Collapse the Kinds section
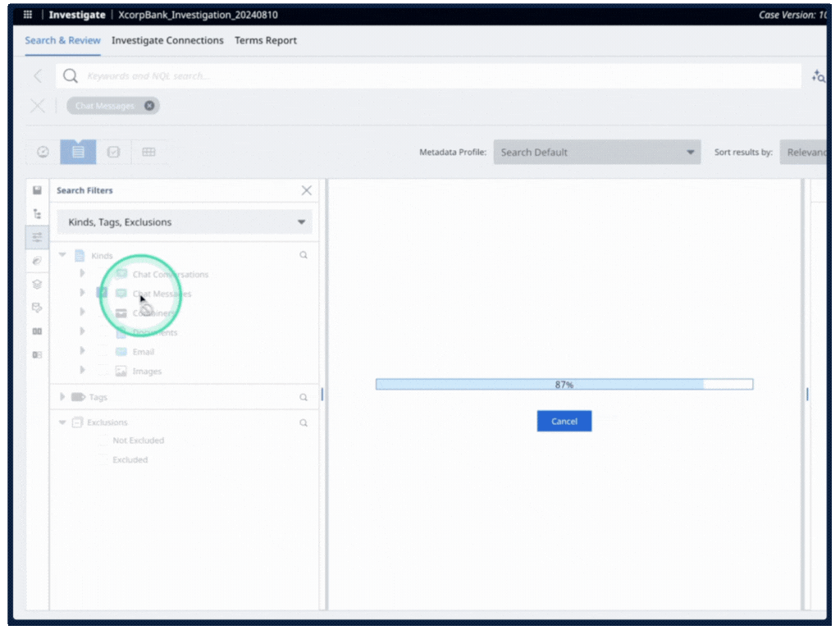Image resolution: width=840 pixels, height=630 pixels. click(62, 255)
